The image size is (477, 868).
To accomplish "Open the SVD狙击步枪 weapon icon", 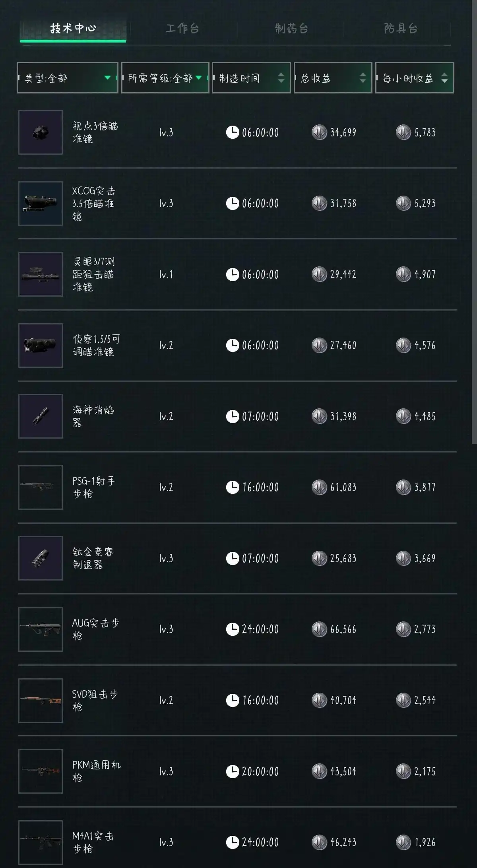I will point(41,700).
